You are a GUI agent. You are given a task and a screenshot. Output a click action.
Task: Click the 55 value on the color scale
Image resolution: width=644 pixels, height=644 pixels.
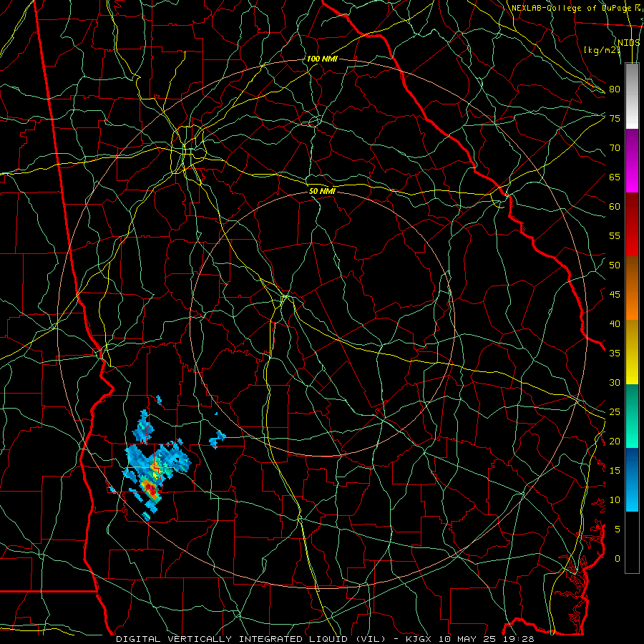(615, 235)
